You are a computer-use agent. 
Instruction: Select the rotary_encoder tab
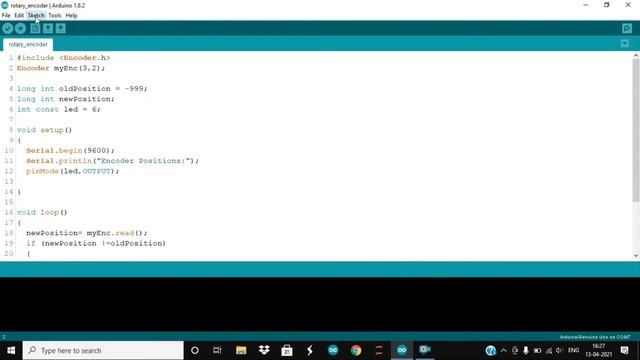(28, 44)
